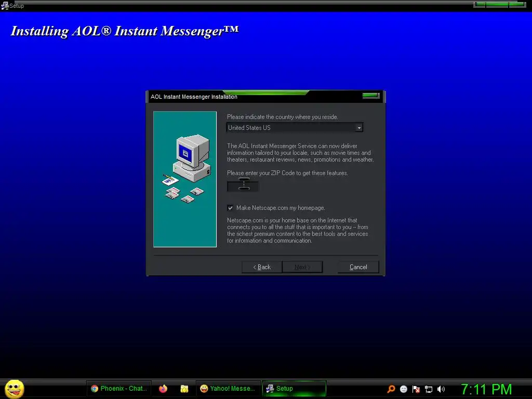
Task: Click the AOL Instant Messenger Installation title bar
Action: coord(265,97)
